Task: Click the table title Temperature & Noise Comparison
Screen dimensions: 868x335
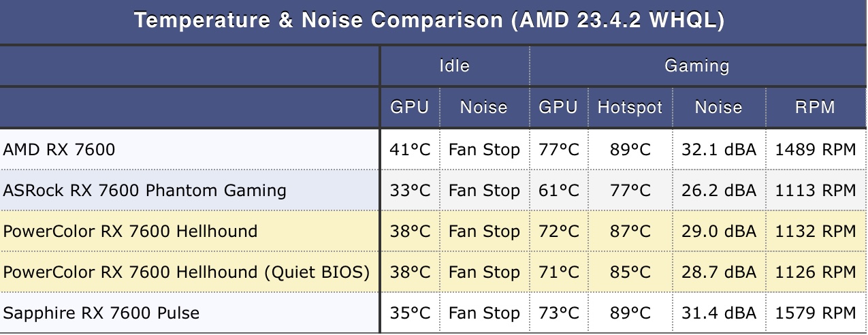Action: point(429,20)
